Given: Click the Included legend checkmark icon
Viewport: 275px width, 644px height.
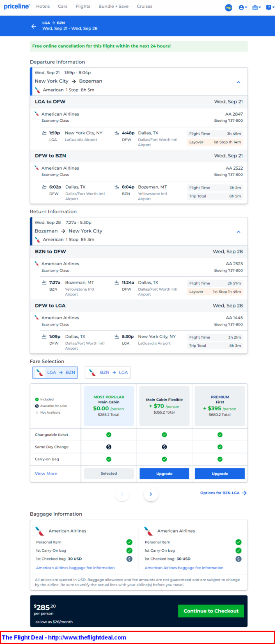Looking at the screenshot, I should tap(37, 399).
